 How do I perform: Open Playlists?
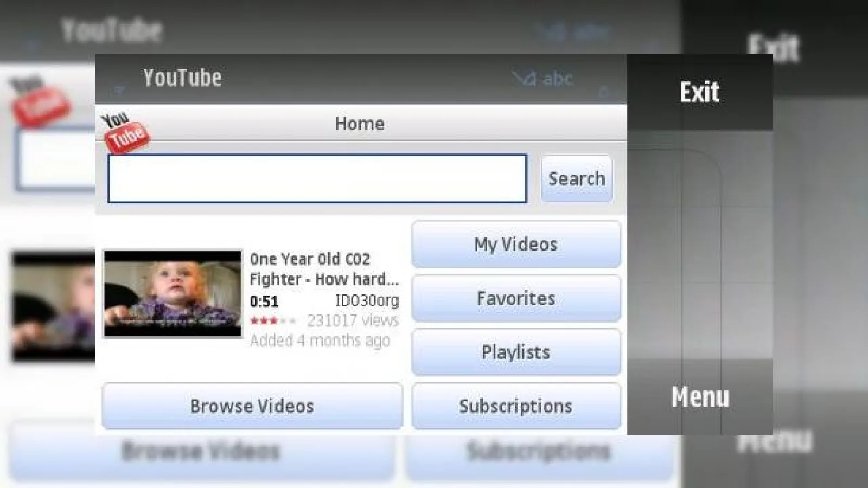click(516, 352)
